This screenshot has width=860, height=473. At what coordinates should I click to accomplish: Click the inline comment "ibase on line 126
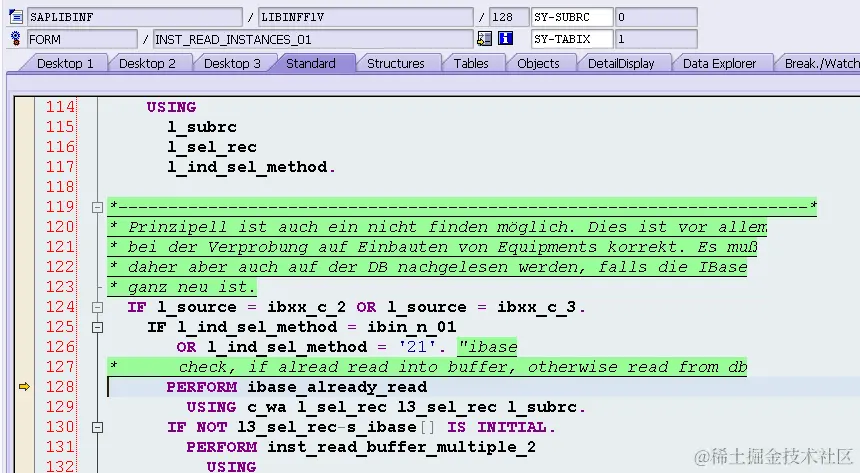(x=488, y=347)
